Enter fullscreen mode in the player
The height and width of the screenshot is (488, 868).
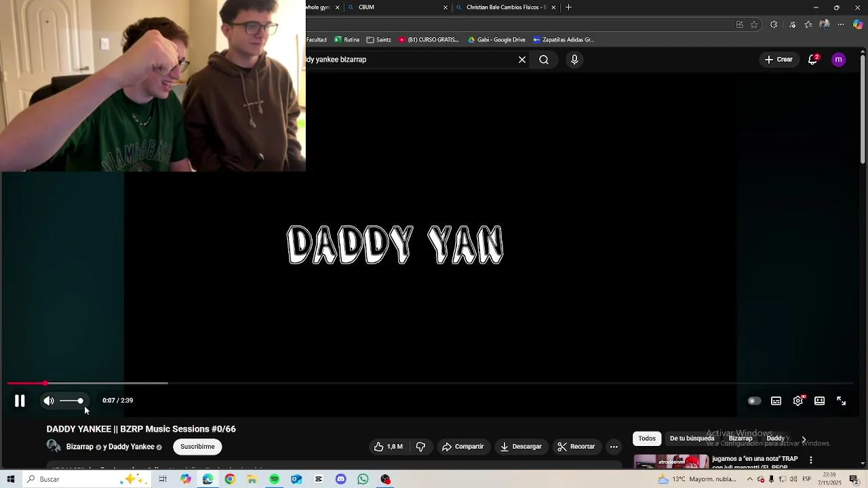[x=842, y=401]
